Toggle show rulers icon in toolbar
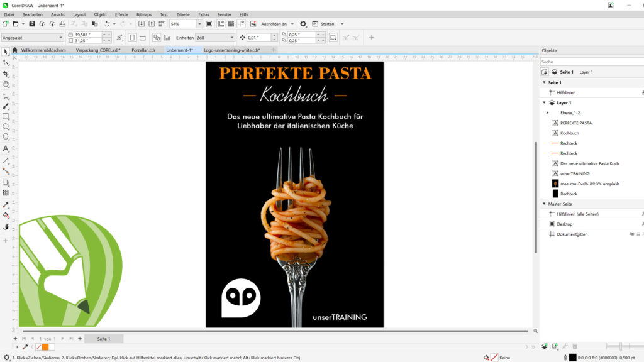The height and width of the screenshot is (362, 644). (x=221, y=24)
